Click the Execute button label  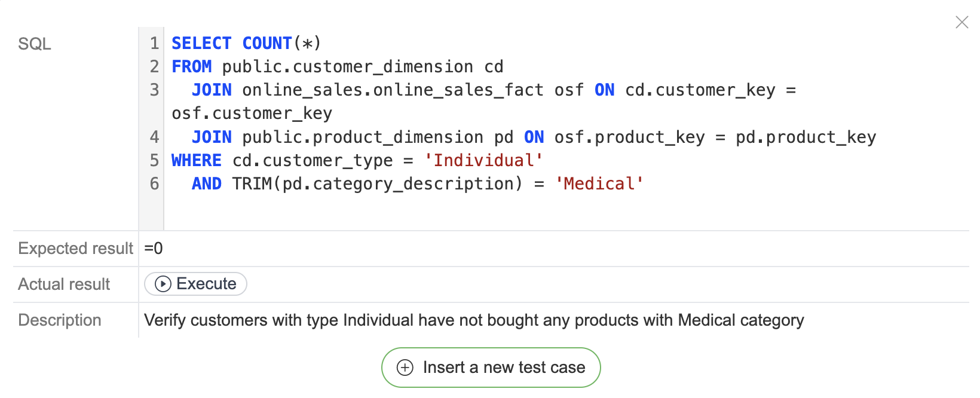[206, 284]
